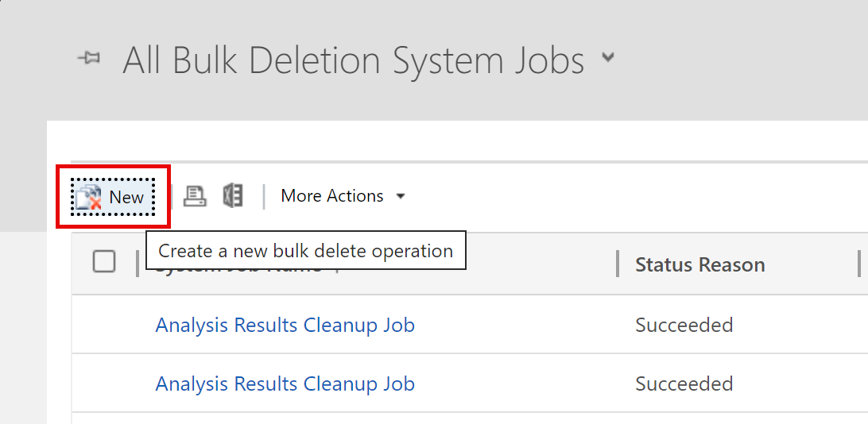Click the printer icon in the toolbar

tap(195, 196)
